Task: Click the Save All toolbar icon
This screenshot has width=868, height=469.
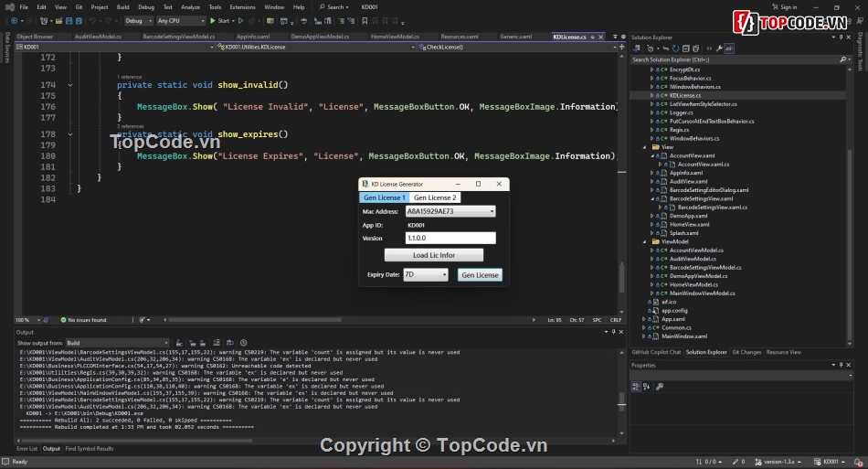Action: [79, 20]
